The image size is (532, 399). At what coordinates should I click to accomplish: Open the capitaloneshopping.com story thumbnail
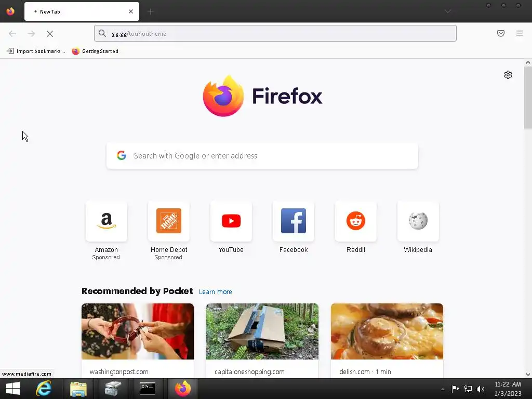(262, 331)
